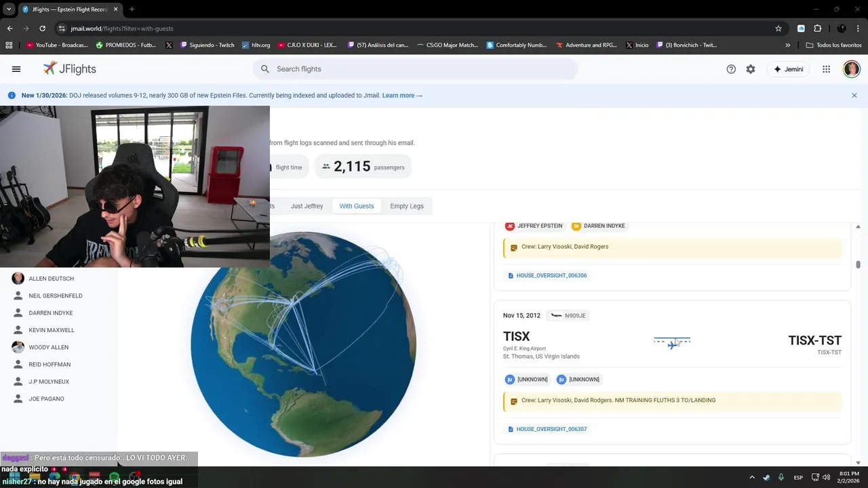The height and width of the screenshot is (488, 868).
Task: Dismiss the DOJ announcement banner
Action: pos(854,96)
